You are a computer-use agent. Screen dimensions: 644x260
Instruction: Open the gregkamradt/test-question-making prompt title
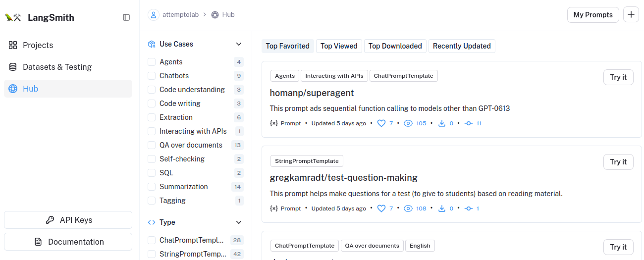[343, 177]
